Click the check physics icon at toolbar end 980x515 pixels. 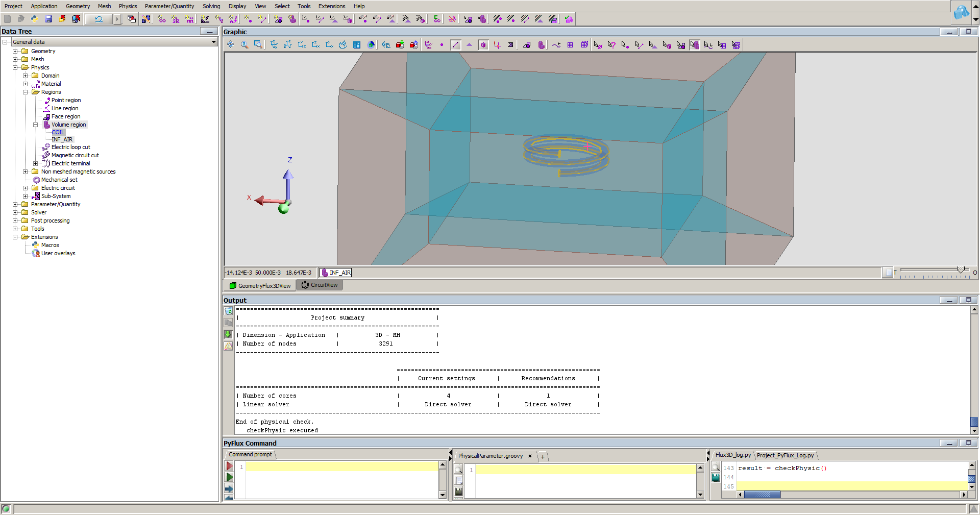point(569,19)
